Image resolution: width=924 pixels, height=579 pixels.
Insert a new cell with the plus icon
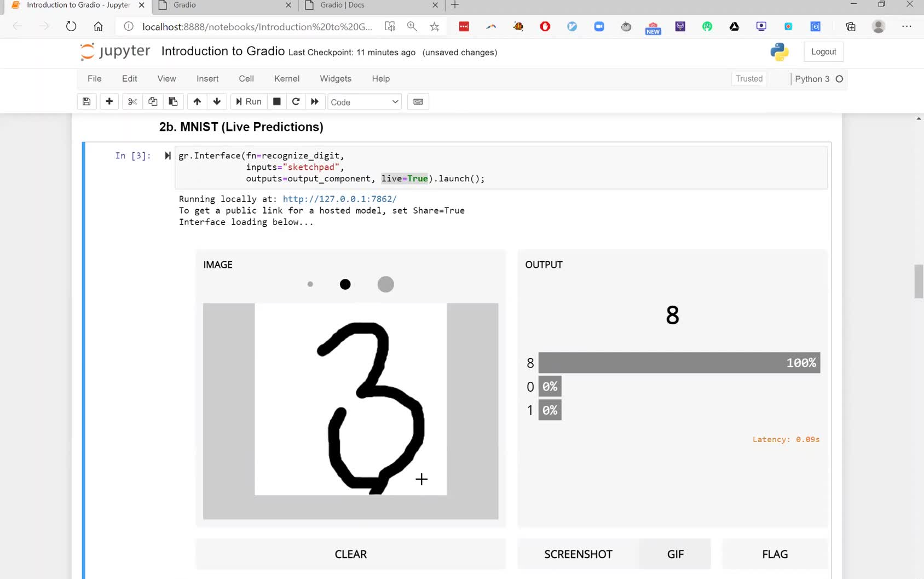tap(109, 101)
